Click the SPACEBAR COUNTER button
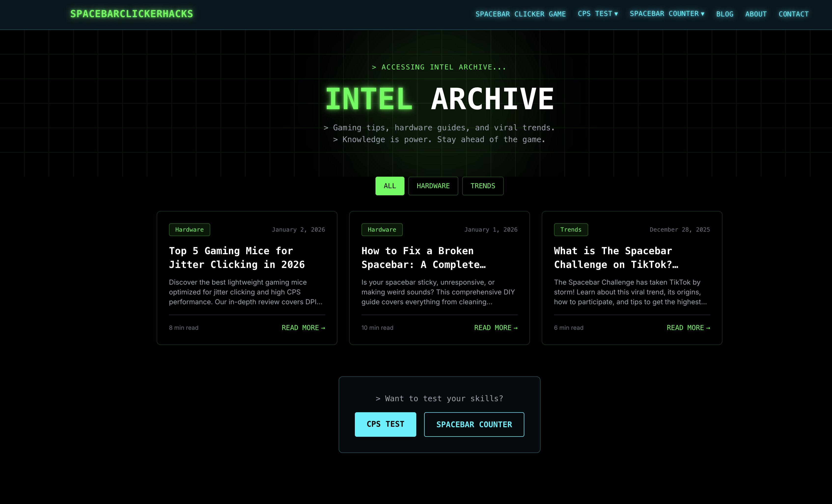832x504 pixels. [x=474, y=424]
